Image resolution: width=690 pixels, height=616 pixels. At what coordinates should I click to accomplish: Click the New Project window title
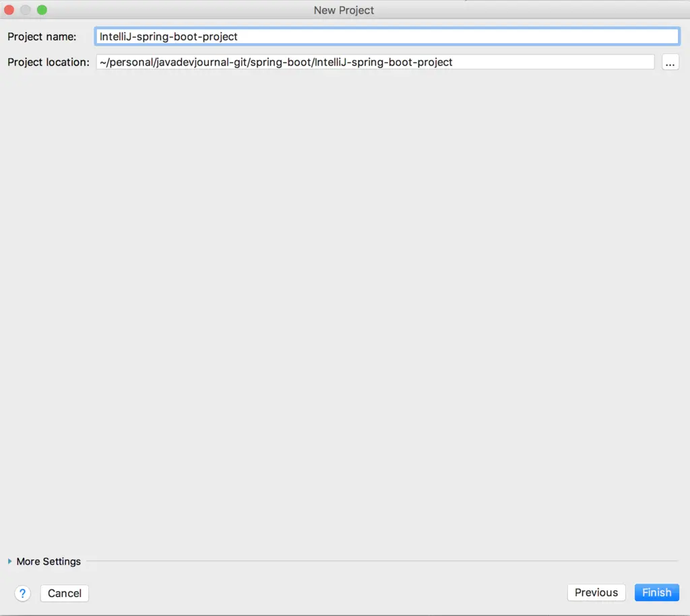click(344, 10)
